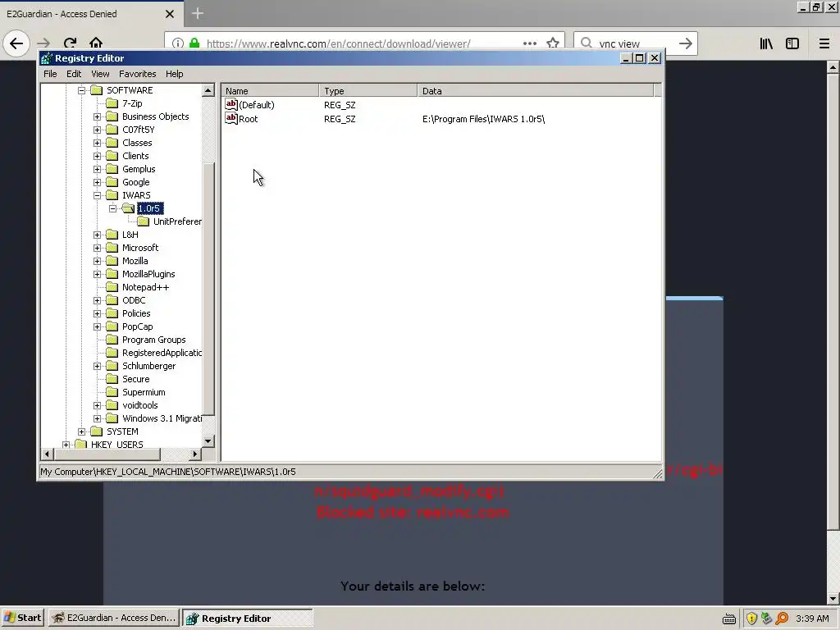Click the browser Forward arrow

(x=43, y=43)
